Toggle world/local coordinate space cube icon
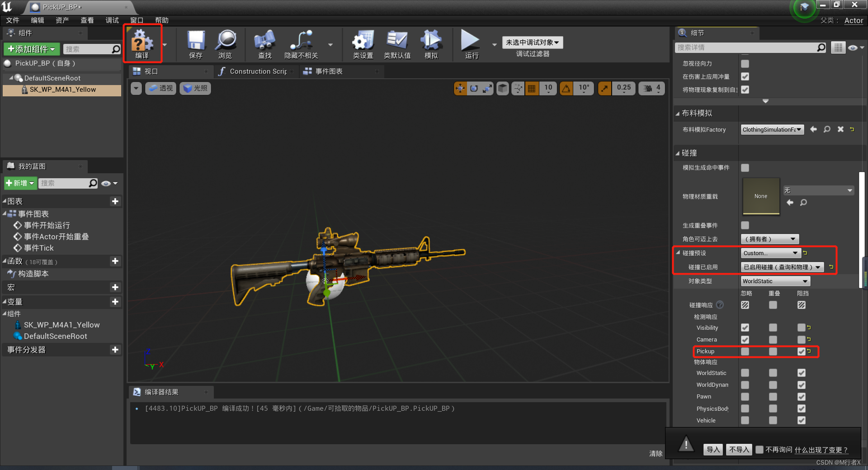 coord(502,88)
